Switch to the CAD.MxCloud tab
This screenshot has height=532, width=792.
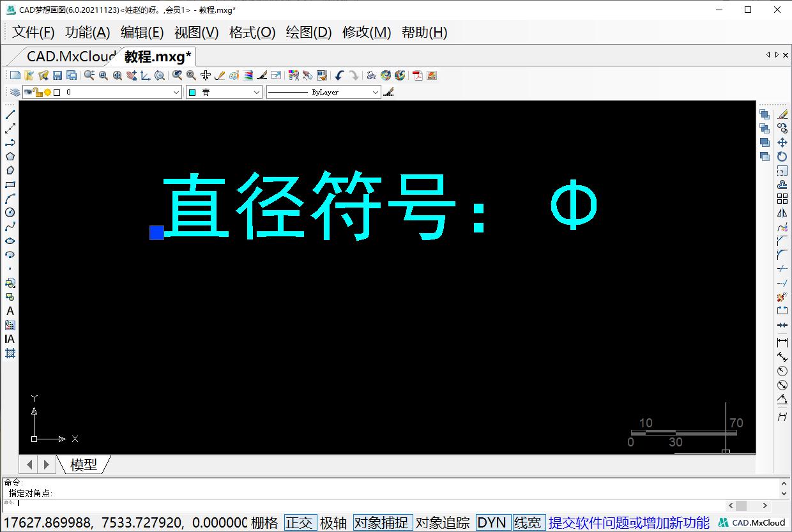tap(67, 56)
